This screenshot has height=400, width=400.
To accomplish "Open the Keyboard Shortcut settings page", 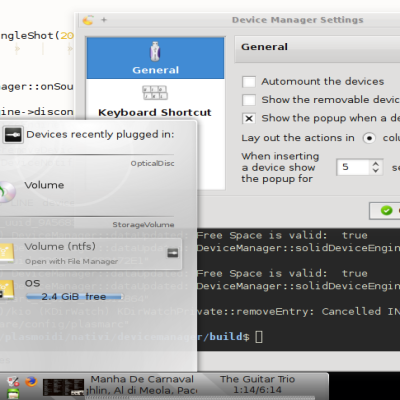I will pyautogui.click(x=155, y=102).
